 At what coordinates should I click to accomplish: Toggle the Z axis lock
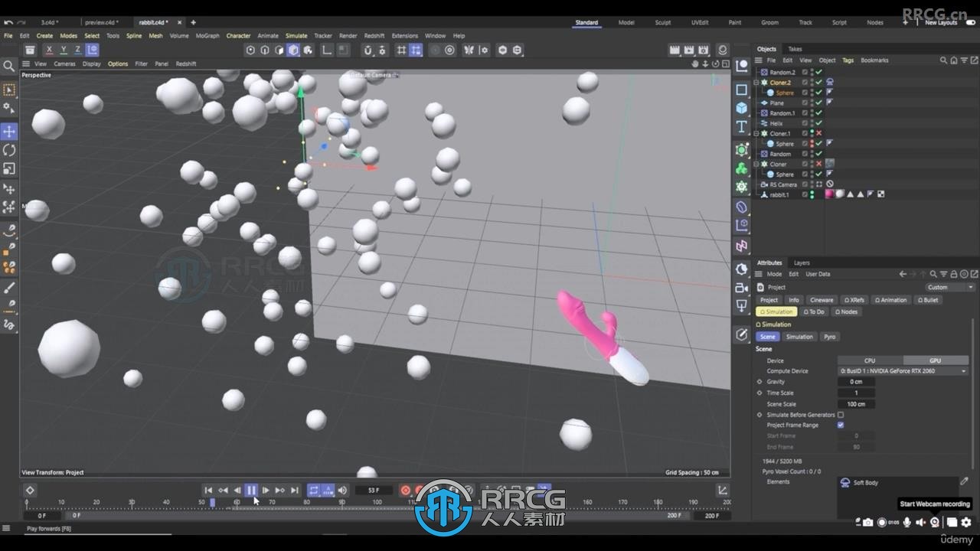point(77,50)
